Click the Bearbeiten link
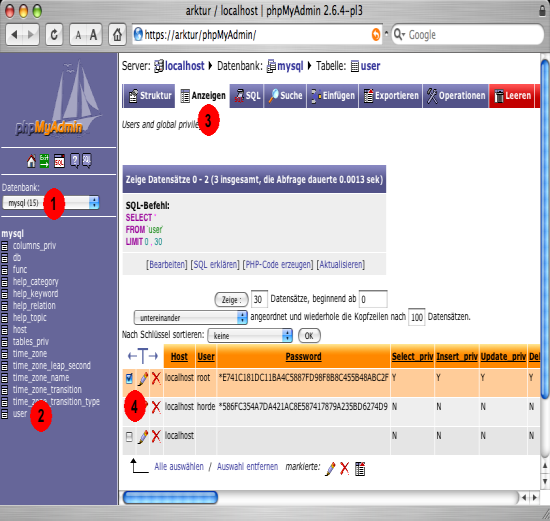This screenshot has width=550, height=521. point(167,264)
